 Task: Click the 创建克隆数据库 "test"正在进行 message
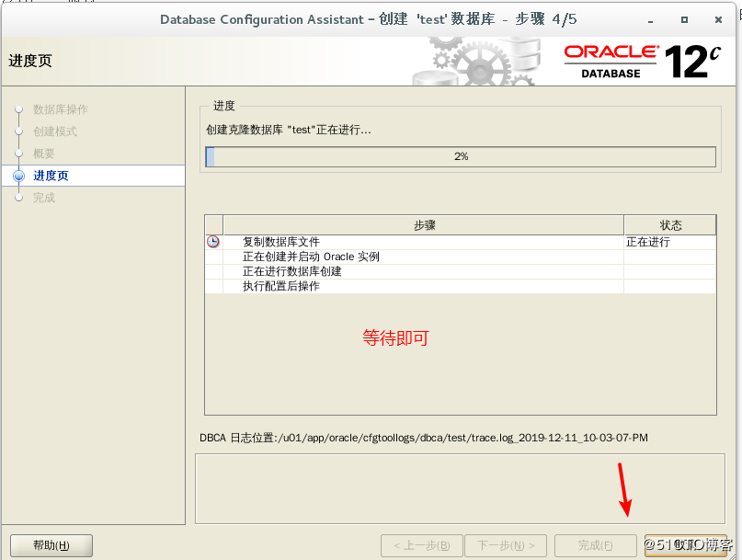[x=288, y=130]
